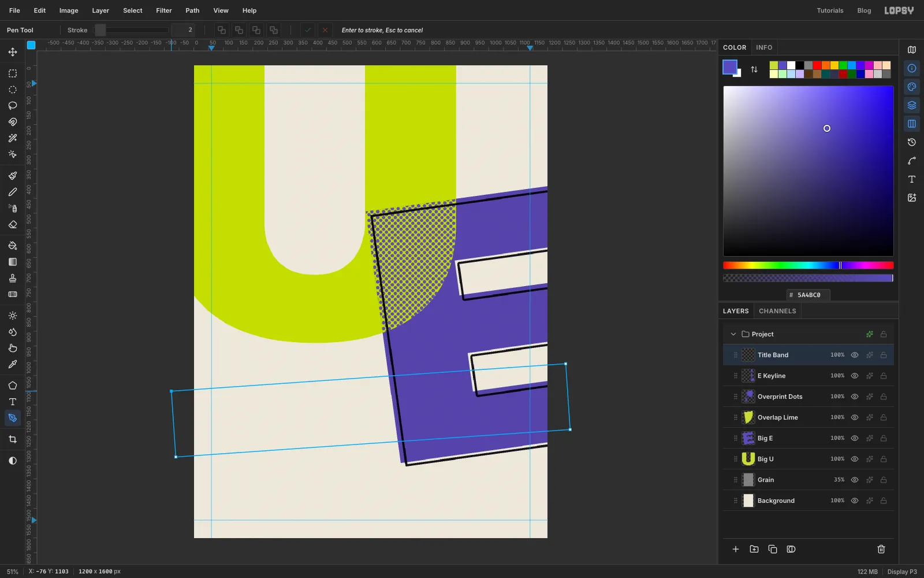Lock the Overprint Dots layer
924x578 pixels.
884,397
